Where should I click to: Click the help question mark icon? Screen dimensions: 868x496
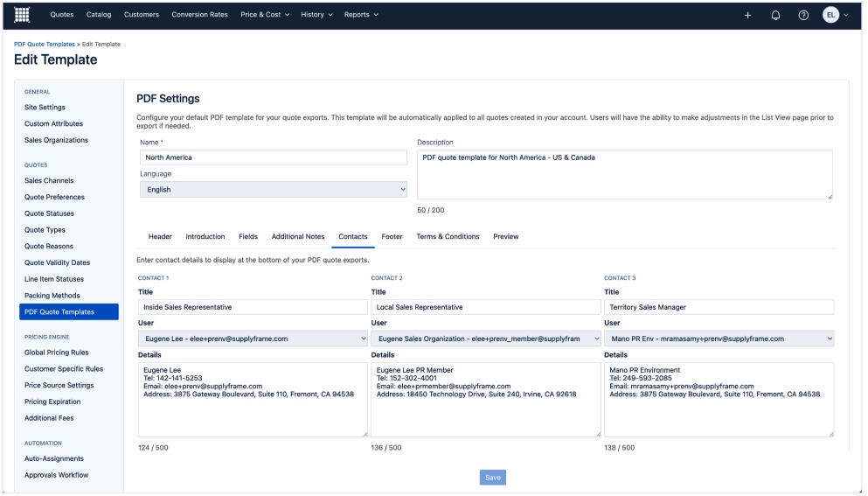click(x=802, y=15)
